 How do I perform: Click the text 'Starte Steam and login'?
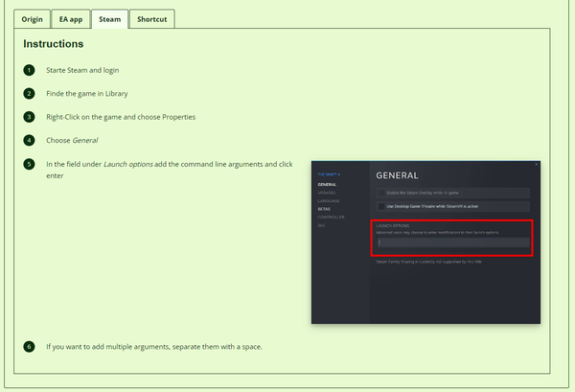(x=82, y=70)
